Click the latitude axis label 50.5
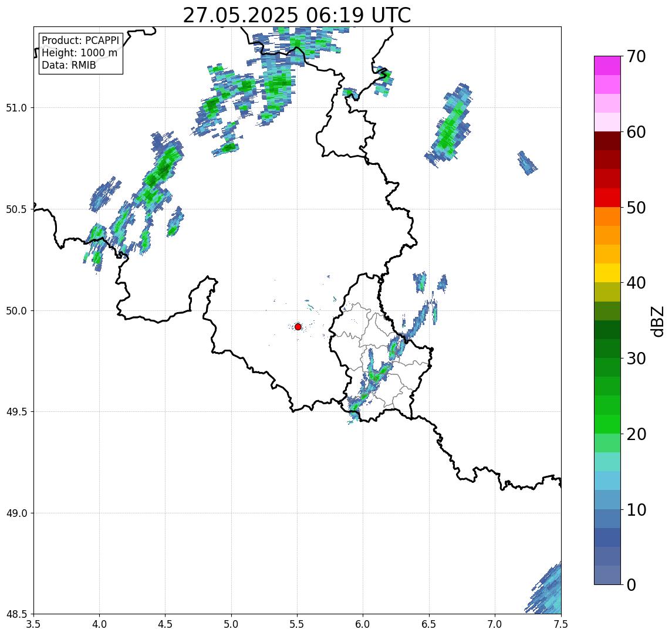Viewport: 672px width, 636px height. (x=16, y=209)
